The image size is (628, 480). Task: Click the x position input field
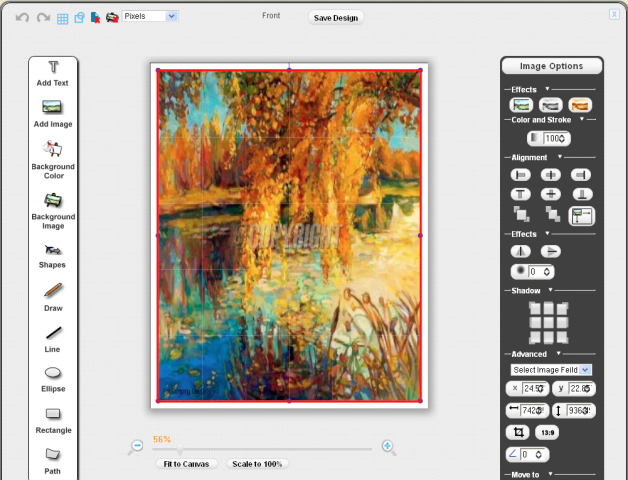pyautogui.click(x=535, y=389)
